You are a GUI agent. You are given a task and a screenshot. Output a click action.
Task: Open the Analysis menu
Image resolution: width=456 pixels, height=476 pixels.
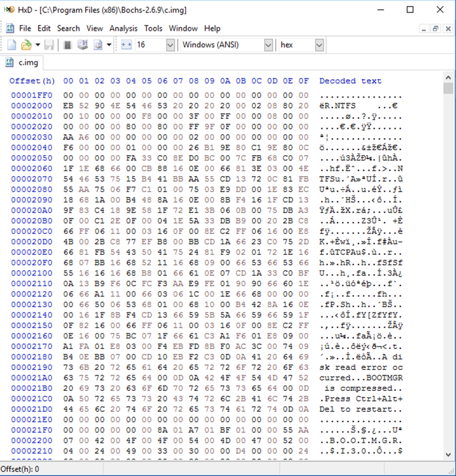pyautogui.click(x=123, y=28)
